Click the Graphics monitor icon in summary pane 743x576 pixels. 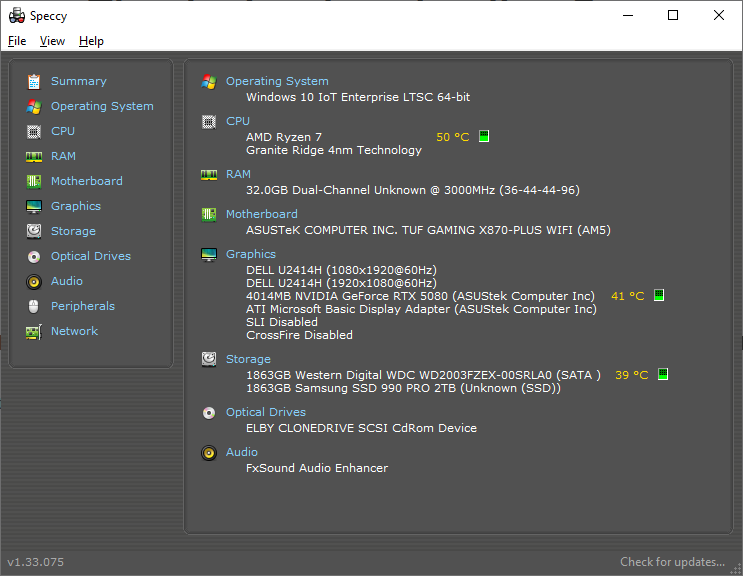(x=209, y=254)
